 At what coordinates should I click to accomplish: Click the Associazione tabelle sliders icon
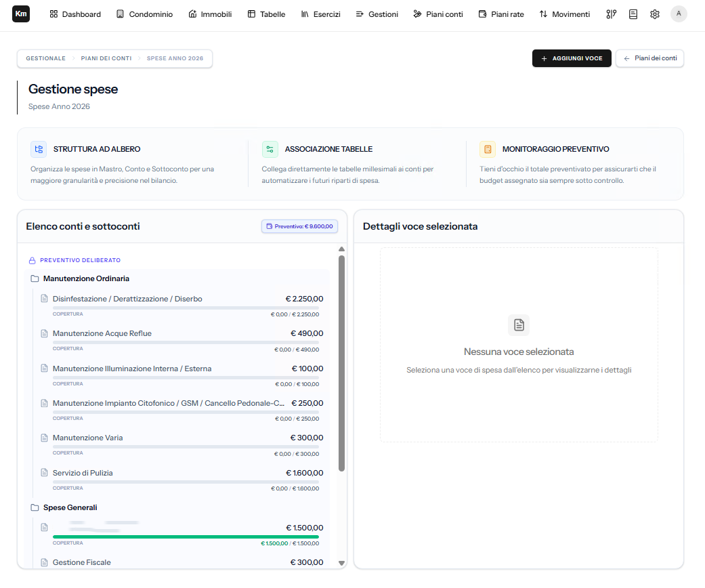(x=270, y=149)
